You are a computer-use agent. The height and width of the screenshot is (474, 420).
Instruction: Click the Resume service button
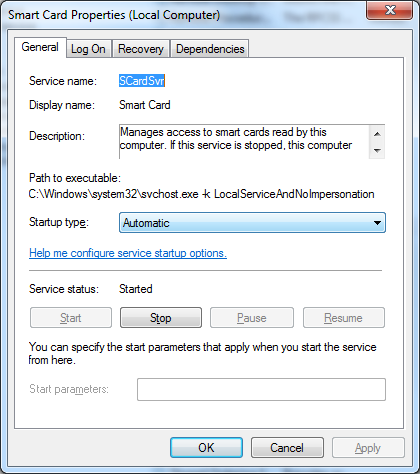click(x=344, y=318)
